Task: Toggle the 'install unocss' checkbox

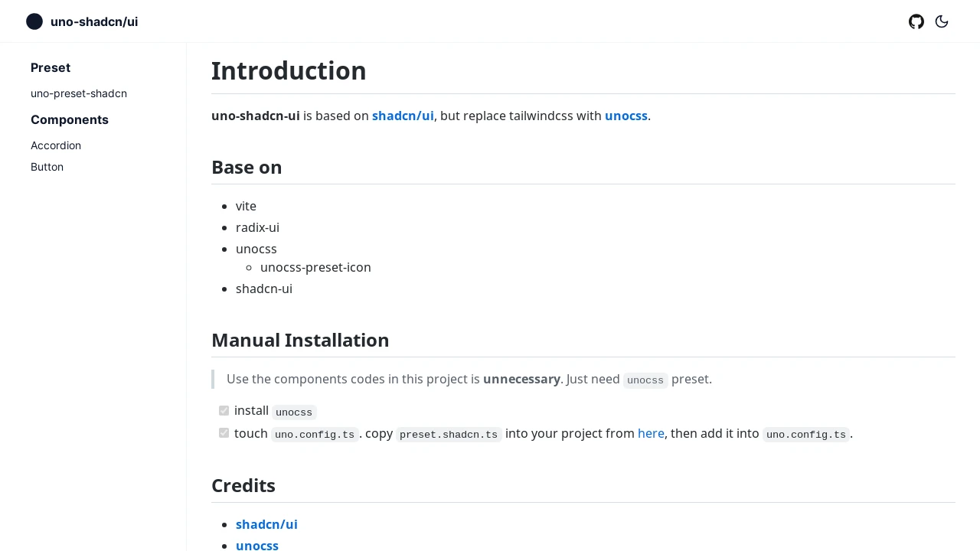Action: [224, 411]
